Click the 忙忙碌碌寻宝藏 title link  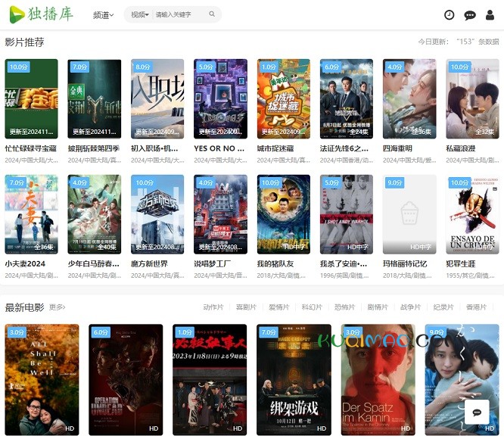tap(30, 148)
